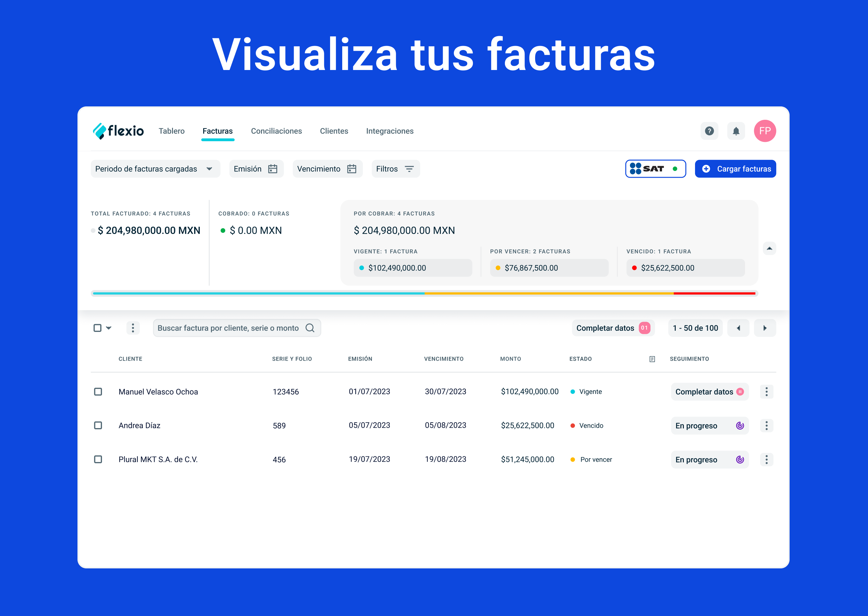Open the Periodo de facturas cargadas dropdown
868x616 pixels.
click(x=155, y=169)
